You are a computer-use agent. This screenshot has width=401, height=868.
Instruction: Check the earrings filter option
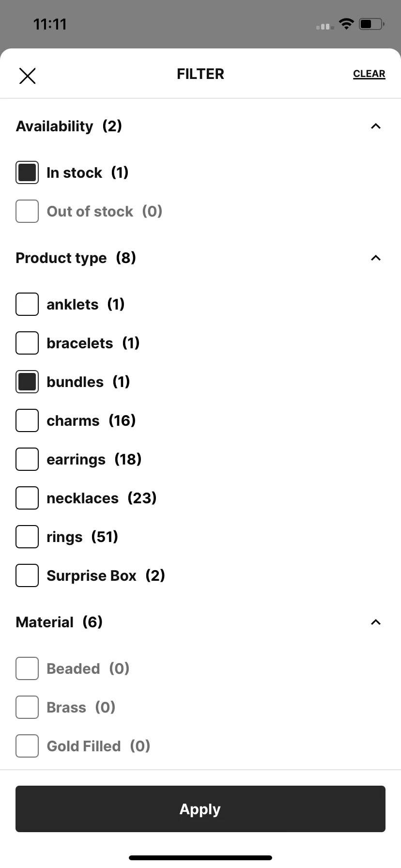click(x=27, y=459)
